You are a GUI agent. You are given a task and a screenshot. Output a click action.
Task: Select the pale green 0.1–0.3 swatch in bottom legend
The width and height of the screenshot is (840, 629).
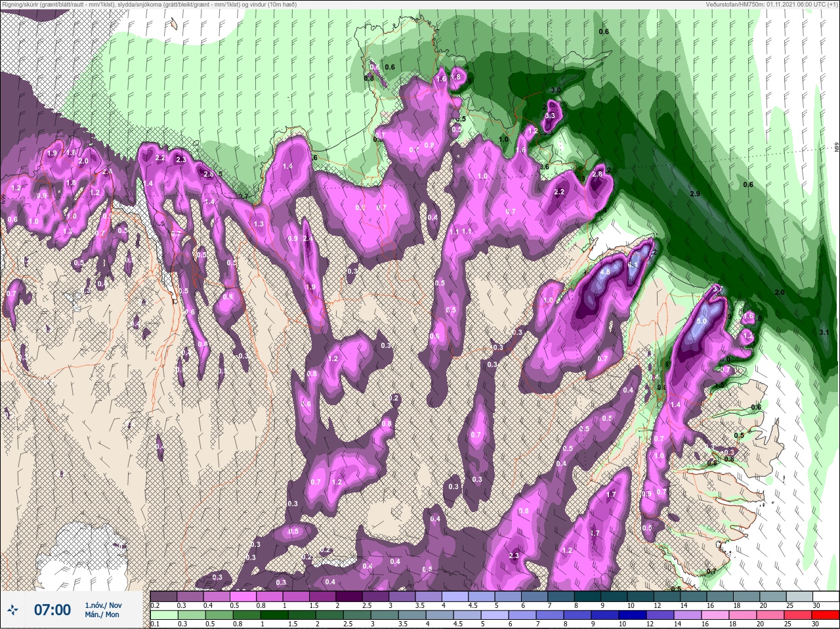coord(163,616)
